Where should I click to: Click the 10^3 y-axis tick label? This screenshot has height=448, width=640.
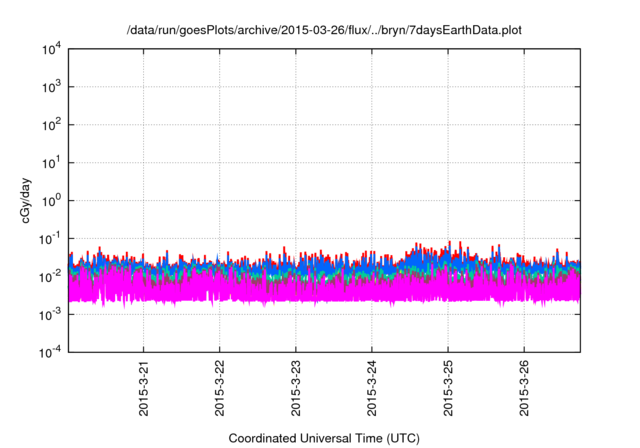(x=52, y=87)
